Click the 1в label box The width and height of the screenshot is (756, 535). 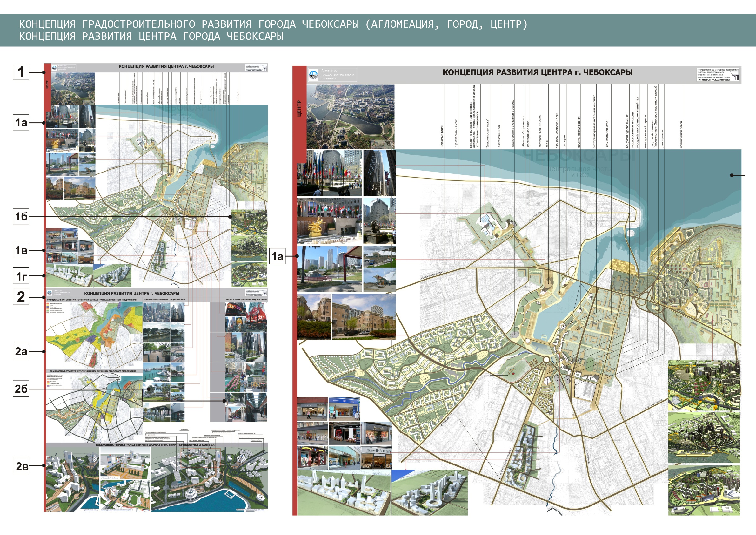[21, 250]
